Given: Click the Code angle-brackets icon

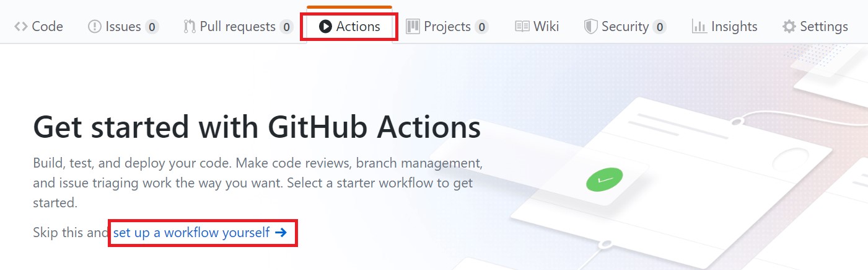Looking at the screenshot, I should point(21,27).
